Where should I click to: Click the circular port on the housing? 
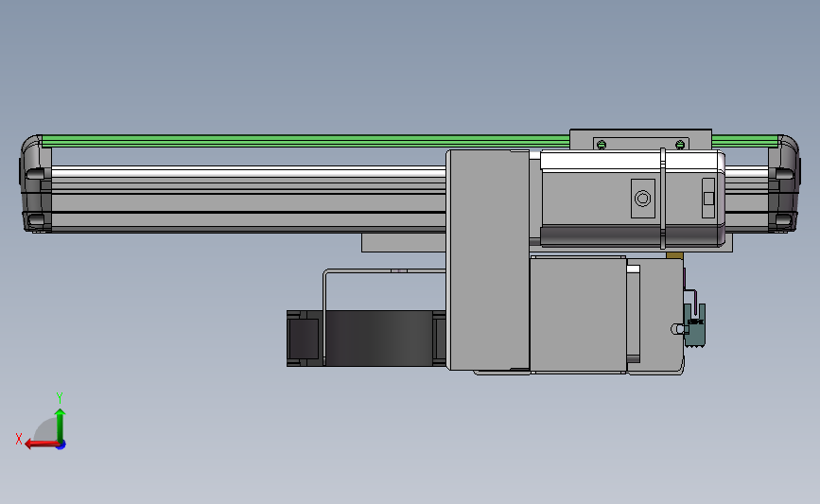[643, 199]
